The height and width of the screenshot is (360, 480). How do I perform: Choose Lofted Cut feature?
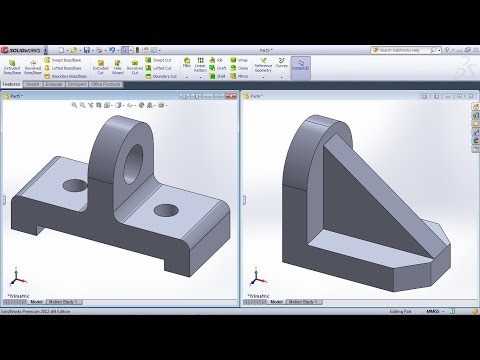click(158, 68)
